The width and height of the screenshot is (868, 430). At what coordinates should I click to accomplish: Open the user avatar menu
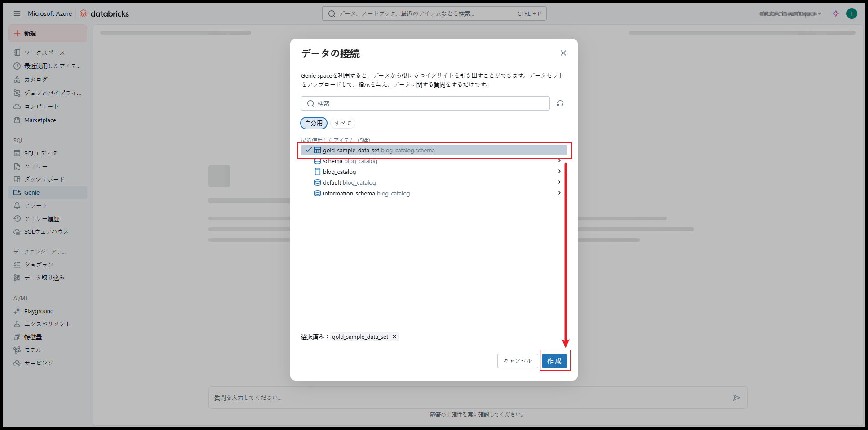coord(851,13)
